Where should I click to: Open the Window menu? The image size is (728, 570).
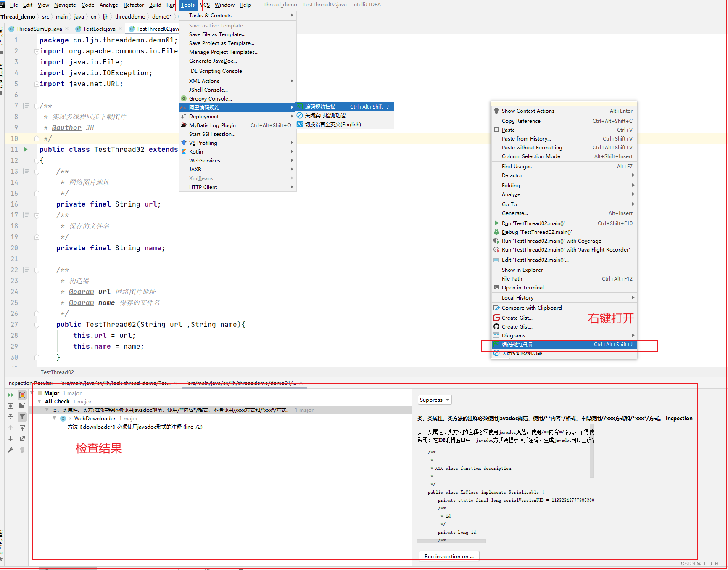(224, 5)
